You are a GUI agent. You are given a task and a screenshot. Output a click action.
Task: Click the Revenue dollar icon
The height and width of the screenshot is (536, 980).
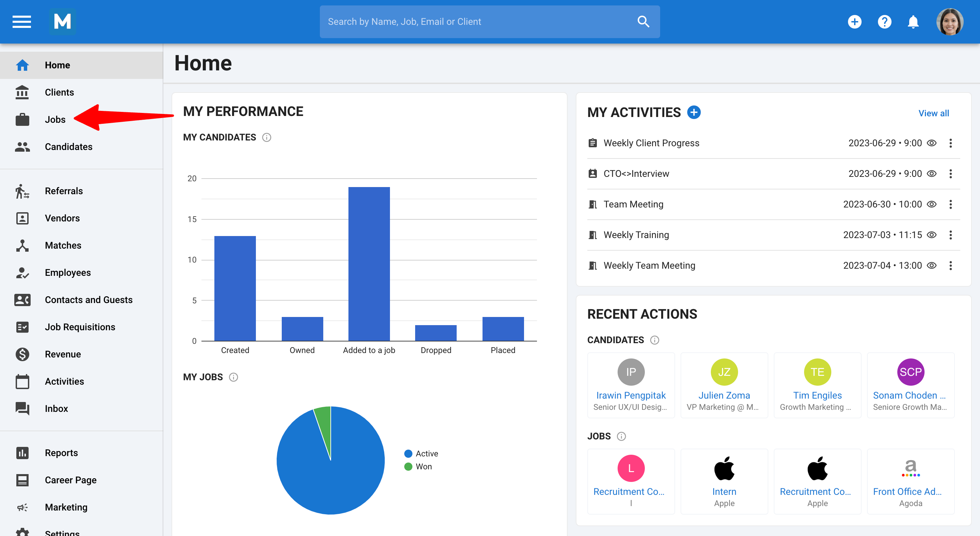pos(22,354)
